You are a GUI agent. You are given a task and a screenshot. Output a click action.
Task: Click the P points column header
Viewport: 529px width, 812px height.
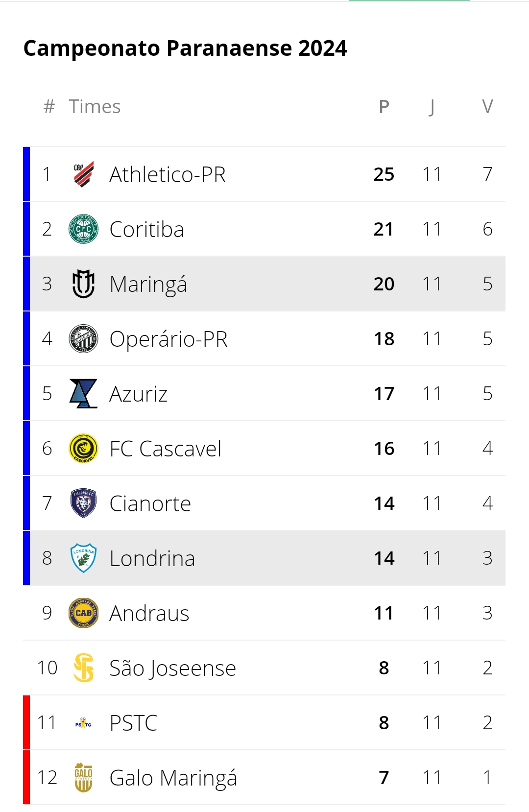click(x=384, y=107)
